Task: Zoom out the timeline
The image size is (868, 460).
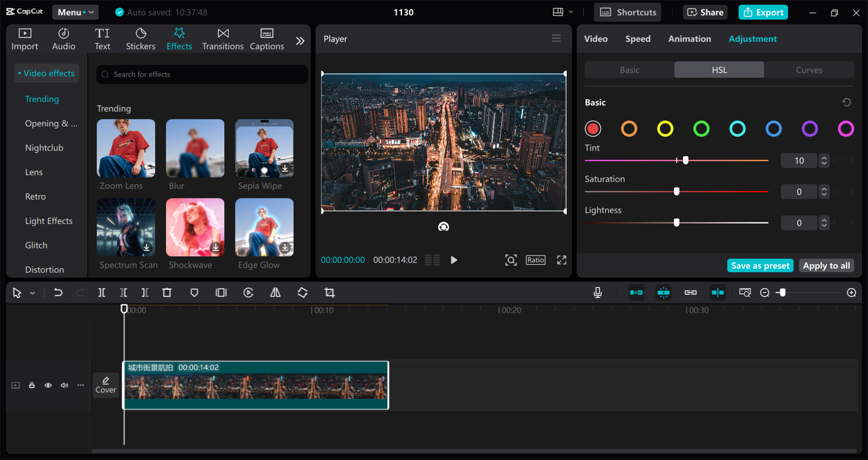Action: 764,293
